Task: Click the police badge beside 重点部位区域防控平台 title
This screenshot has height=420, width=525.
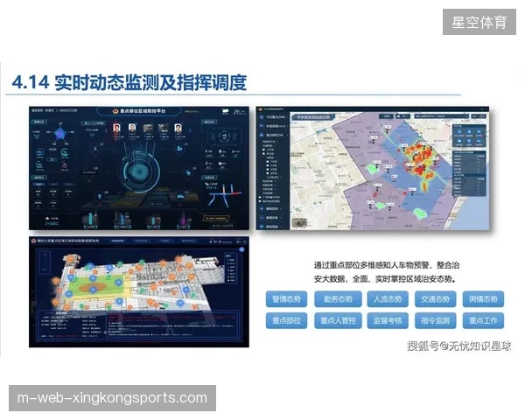Action: (115, 111)
